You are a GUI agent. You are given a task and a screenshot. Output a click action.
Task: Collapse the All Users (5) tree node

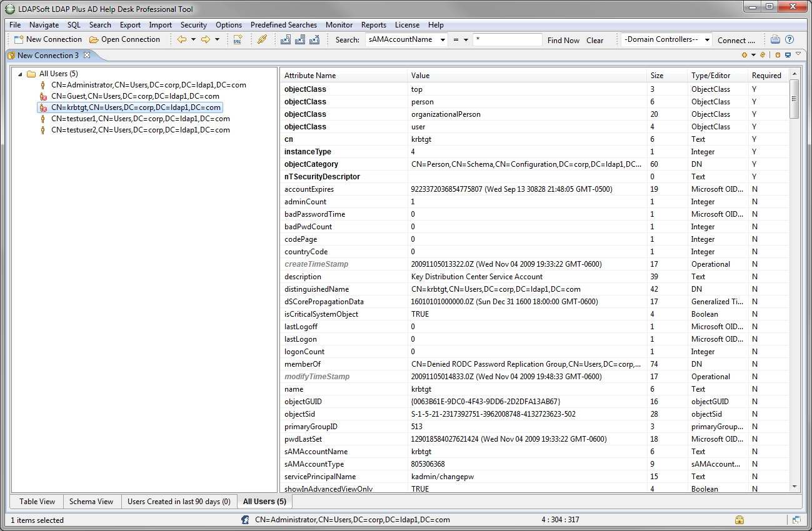pyautogui.click(x=21, y=74)
